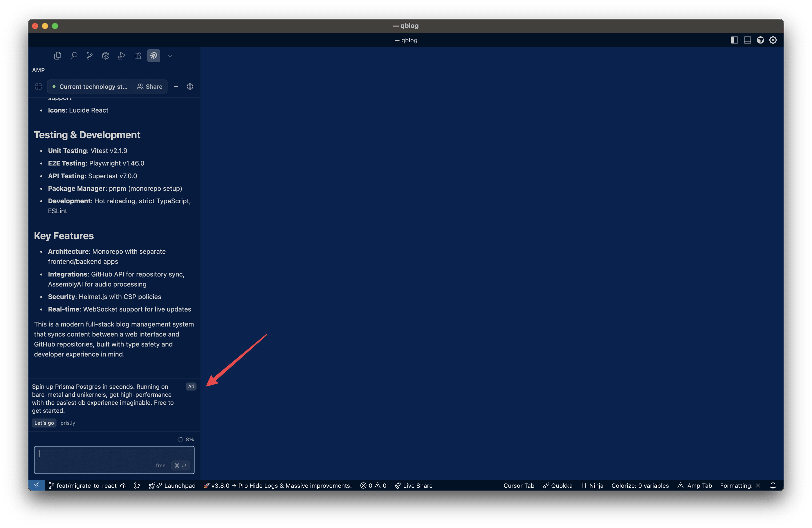Open Run and Debug icon
812x528 pixels.
(122, 55)
